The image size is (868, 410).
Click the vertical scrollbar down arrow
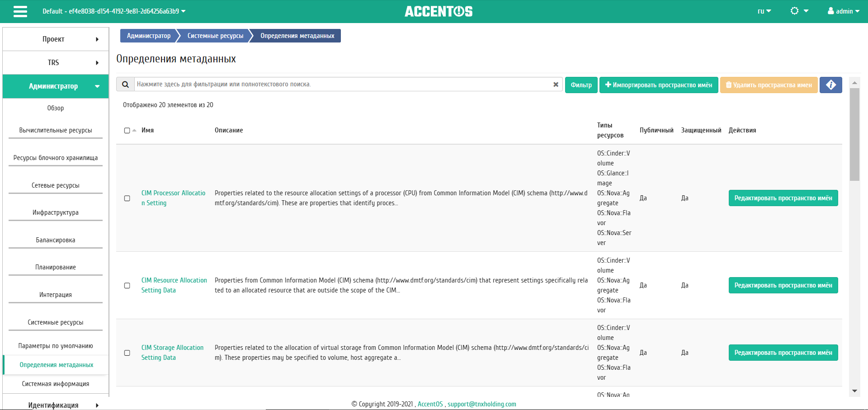click(x=854, y=391)
